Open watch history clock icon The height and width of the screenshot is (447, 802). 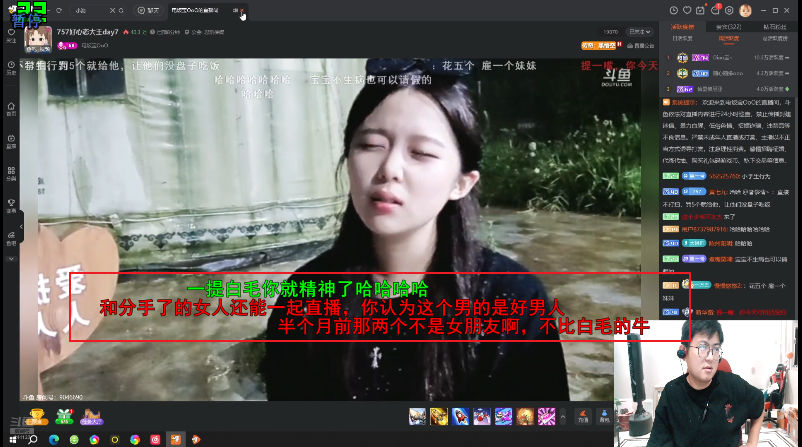click(x=674, y=10)
